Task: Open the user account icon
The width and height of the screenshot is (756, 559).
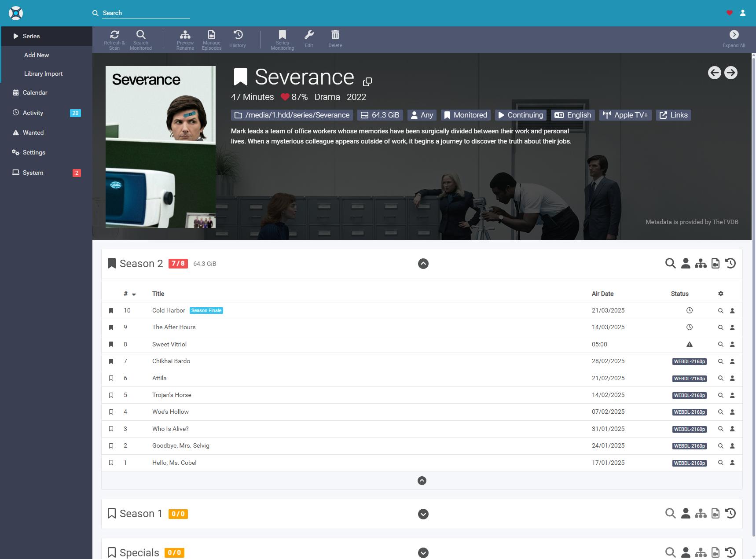Action: click(x=743, y=13)
